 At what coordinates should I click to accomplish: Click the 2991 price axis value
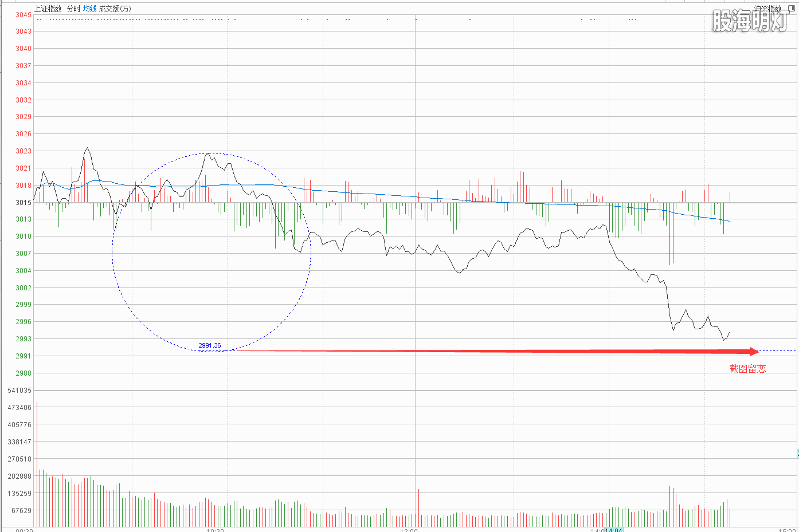pyautogui.click(x=23, y=356)
